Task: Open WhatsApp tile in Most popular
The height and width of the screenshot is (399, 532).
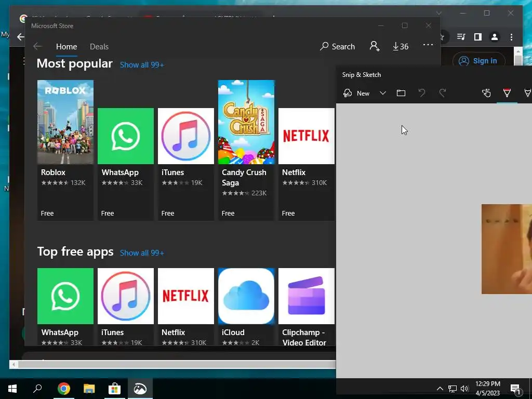Action: pyautogui.click(x=126, y=164)
